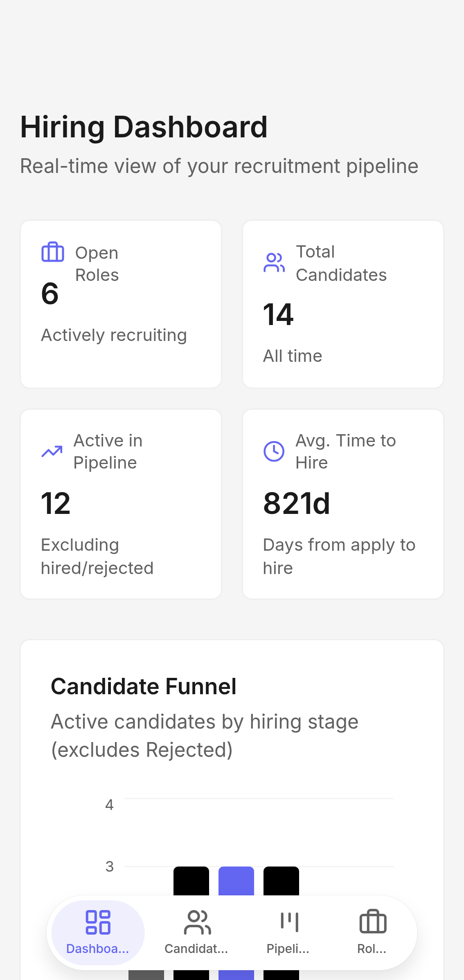
Task: Tap the Roles briefcase icon in navigation
Action: [373, 922]
